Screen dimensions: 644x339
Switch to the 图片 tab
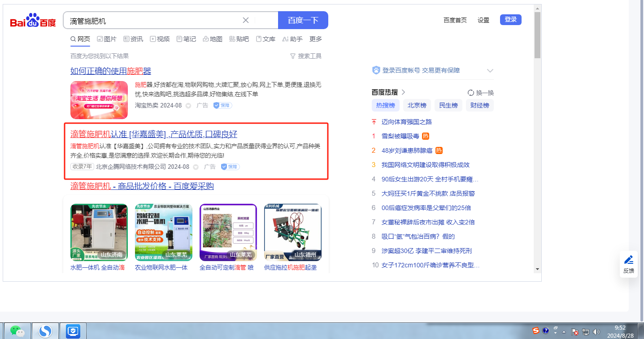point(107,39)
